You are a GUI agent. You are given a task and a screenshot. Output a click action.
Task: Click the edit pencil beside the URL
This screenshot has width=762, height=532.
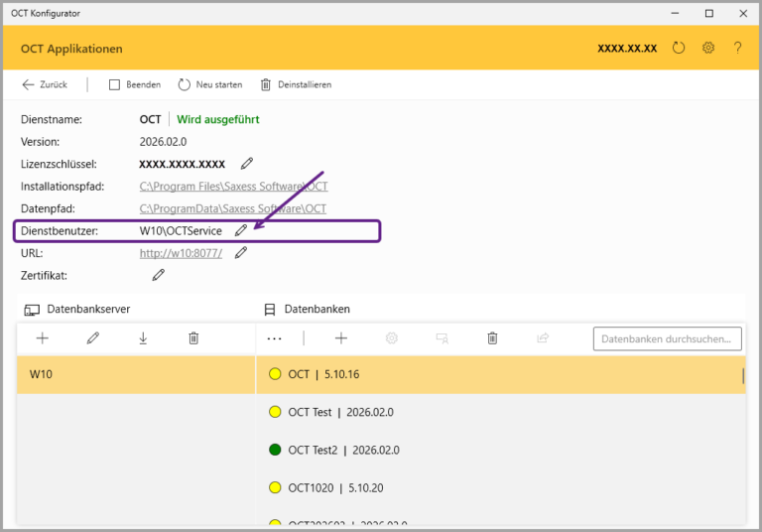click(241, 253)
